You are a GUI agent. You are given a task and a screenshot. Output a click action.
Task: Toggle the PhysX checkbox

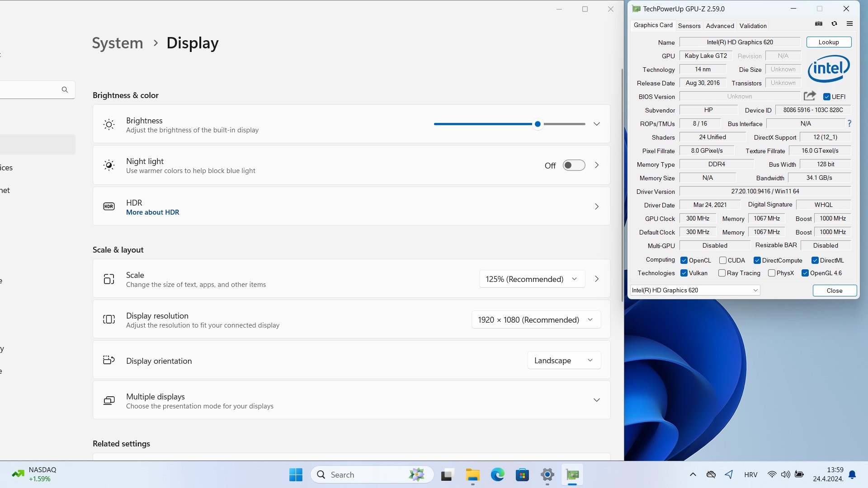772,273
